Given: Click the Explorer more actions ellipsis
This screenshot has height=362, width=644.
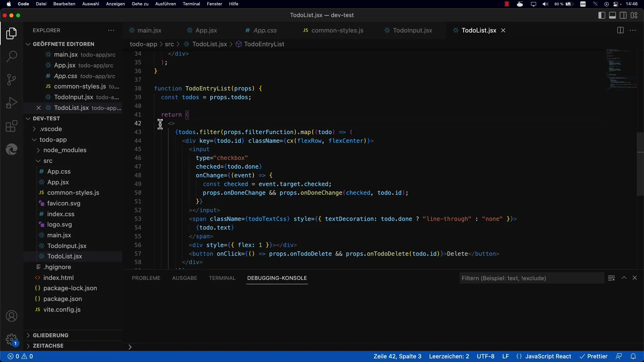Looking at the screenshot, I should point(111,30).
